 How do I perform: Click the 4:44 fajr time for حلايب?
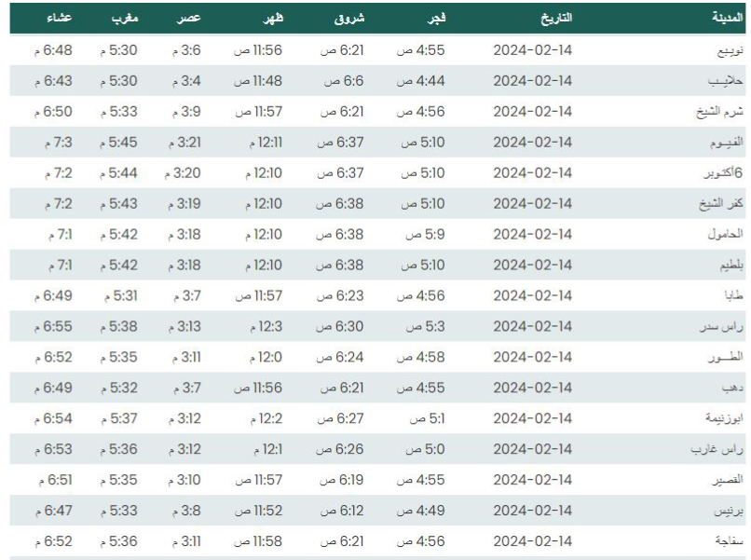click(421, 81)
